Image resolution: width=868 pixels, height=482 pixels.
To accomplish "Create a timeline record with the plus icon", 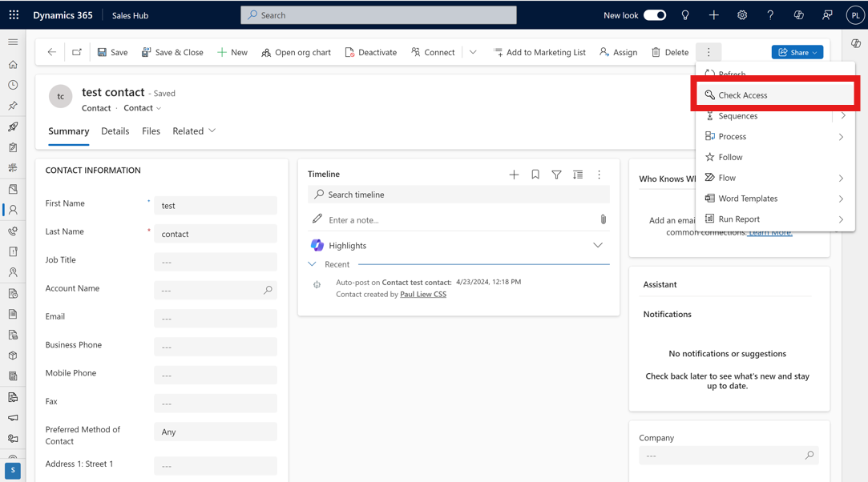I will (x=514, y=174).
